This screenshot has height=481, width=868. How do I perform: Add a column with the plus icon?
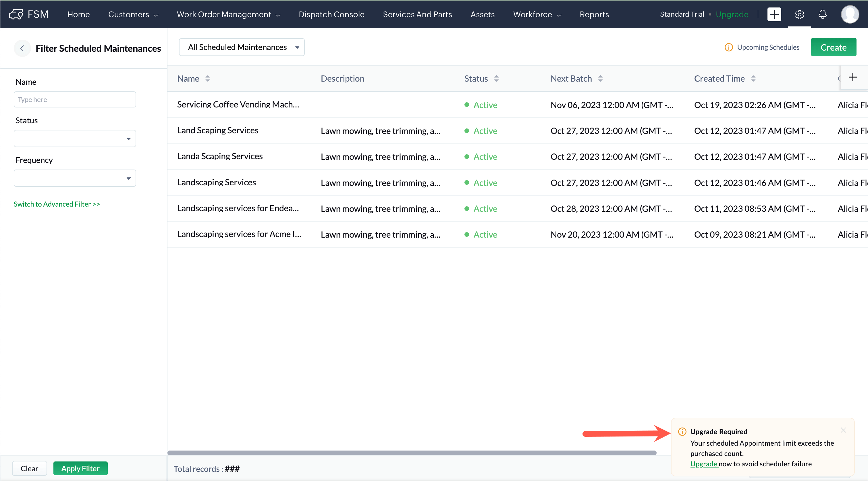(x=852, y=77)
